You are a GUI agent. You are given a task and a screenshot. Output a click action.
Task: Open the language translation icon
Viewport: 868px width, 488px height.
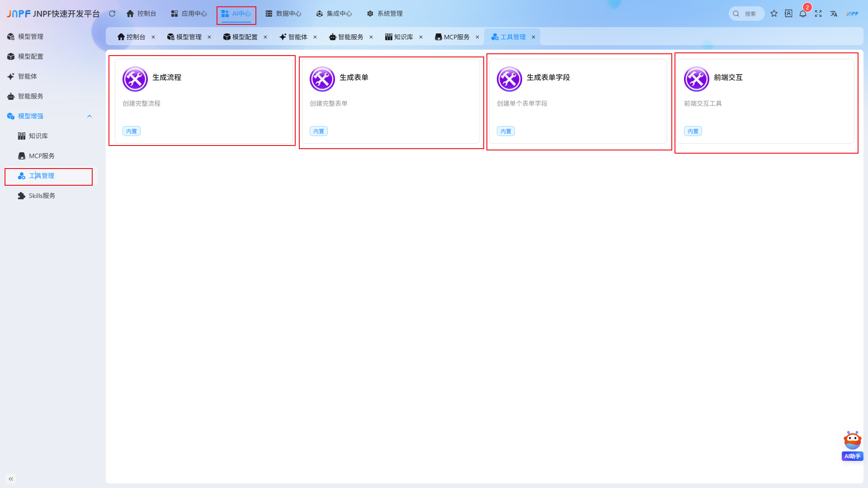pos(834,14)
